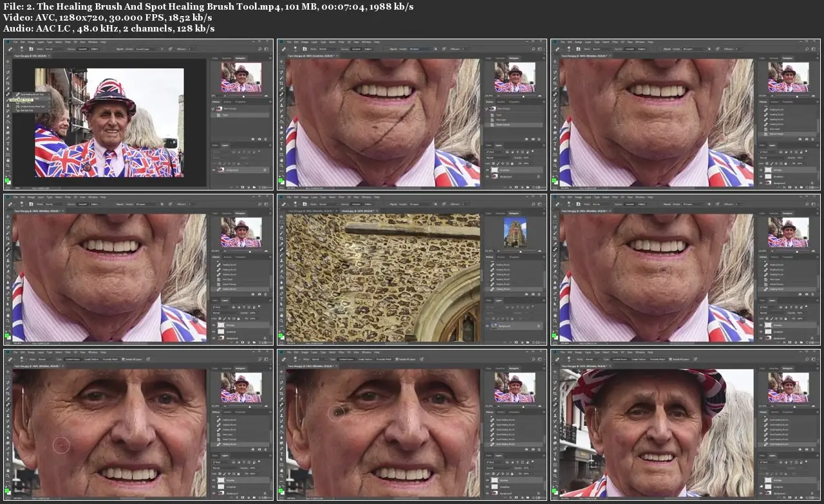
Task: Select the Eyedropper tool in the tool-flyout frame
Action: 8,89
